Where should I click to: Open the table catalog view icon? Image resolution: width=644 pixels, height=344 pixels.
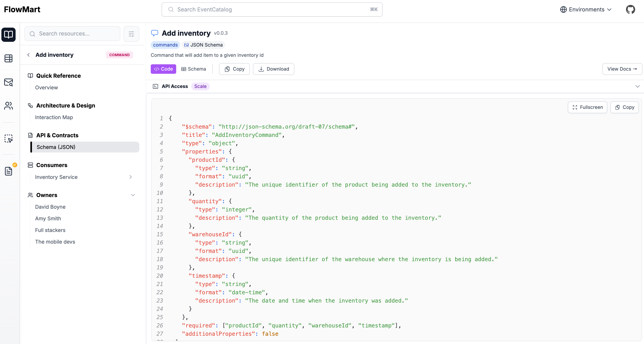point(8,58)
